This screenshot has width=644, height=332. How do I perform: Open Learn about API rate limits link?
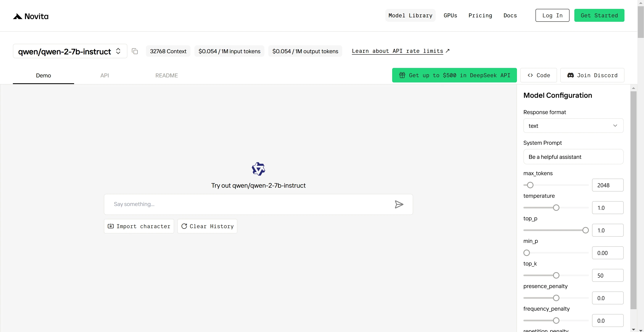(x=400, y=51)
